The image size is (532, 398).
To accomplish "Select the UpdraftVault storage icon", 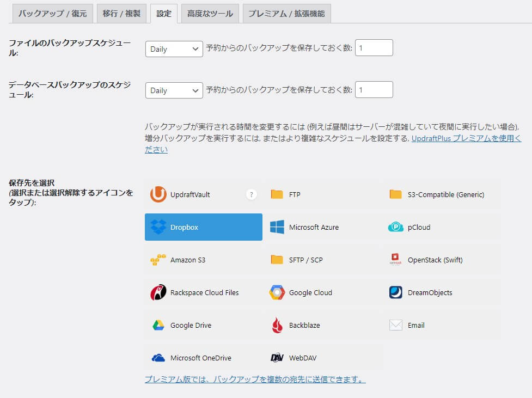I will click(158, 194).
